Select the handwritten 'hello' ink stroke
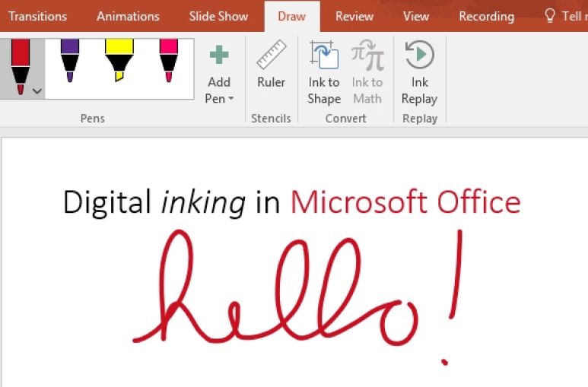588x387 pixels. point(275,288)
